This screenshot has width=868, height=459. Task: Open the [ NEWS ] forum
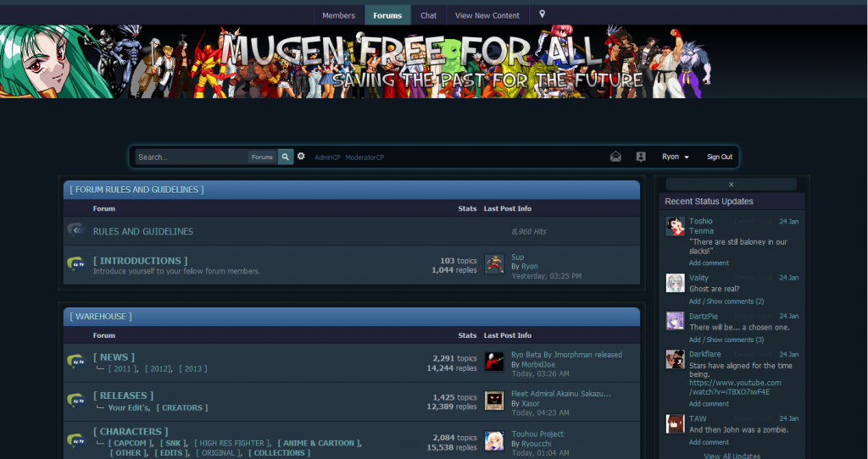click(114, 357)
